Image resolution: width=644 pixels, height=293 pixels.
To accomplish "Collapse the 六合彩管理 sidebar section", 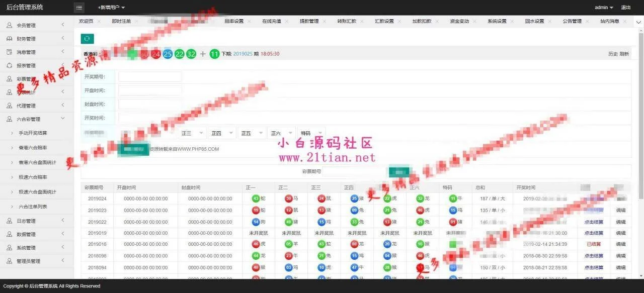I will (62, 119).
